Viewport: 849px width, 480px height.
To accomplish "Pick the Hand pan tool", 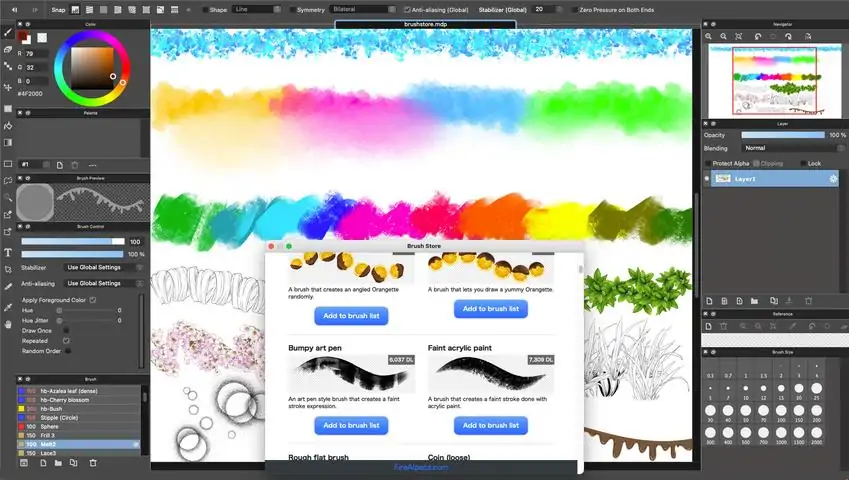I will click(8, 324).
